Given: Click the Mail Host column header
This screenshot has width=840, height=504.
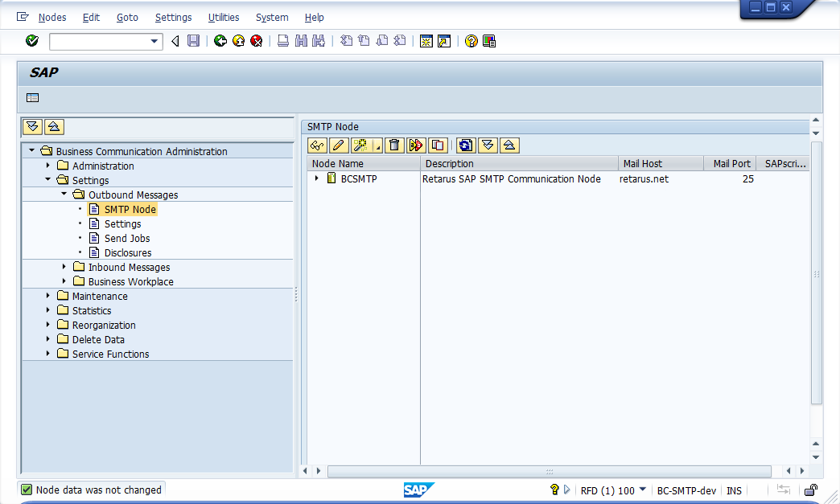Looking at the screenshot, I should click(x=643, y=163).
